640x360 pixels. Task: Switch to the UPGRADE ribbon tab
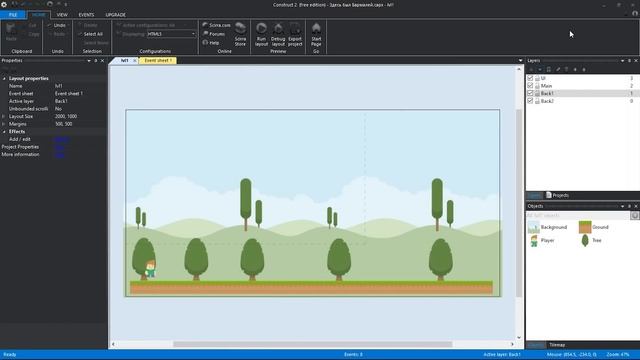coord(116,15)
